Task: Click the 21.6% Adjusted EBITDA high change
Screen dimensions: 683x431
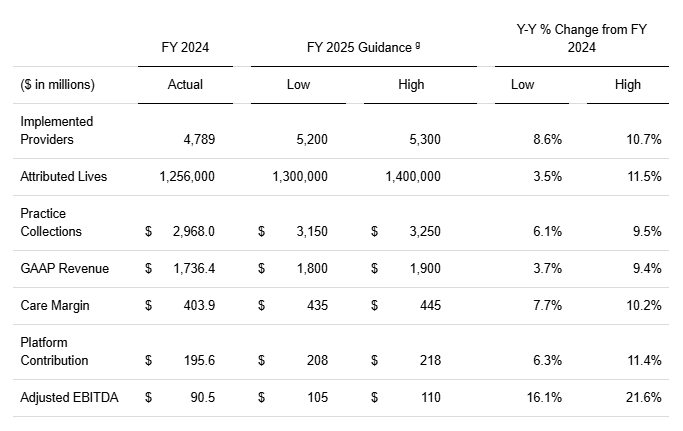Action: point(644,397)
